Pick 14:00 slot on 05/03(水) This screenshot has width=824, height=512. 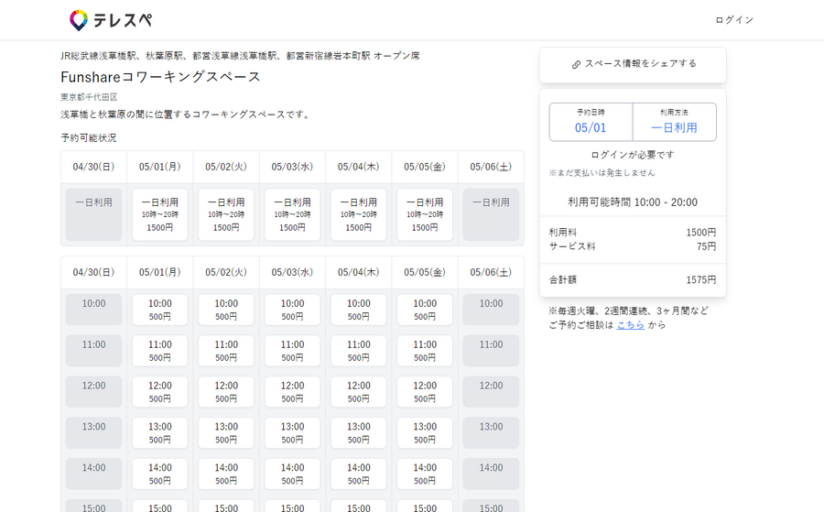pos(292,474)
